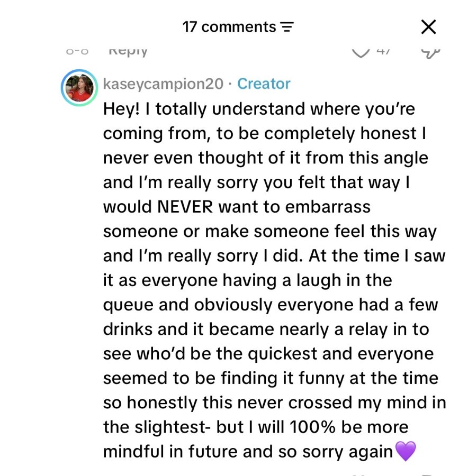This screenshot has height=476, width=459.
Task: Close the comments panel with X
Action: pyautogui.click(x=429, y=27)
